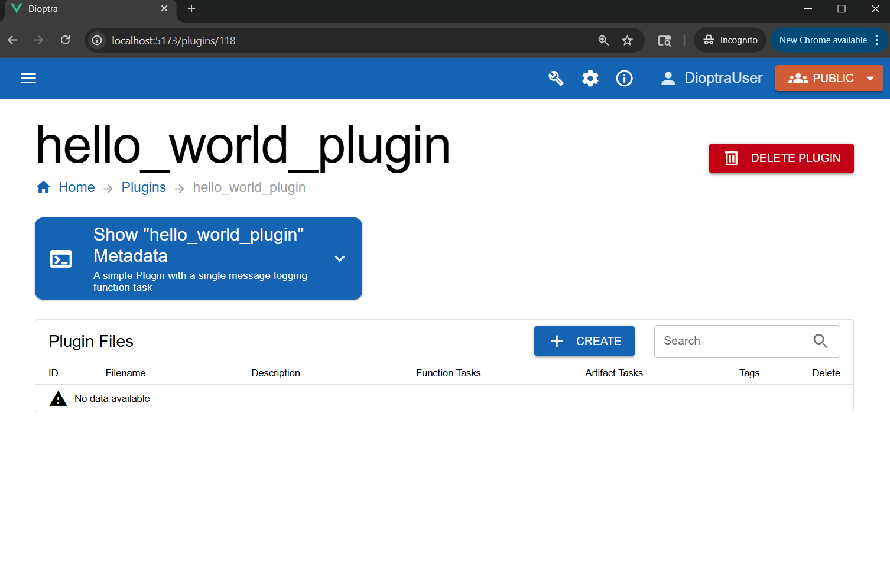Click the info icon in the header

[x=624, y=78]
